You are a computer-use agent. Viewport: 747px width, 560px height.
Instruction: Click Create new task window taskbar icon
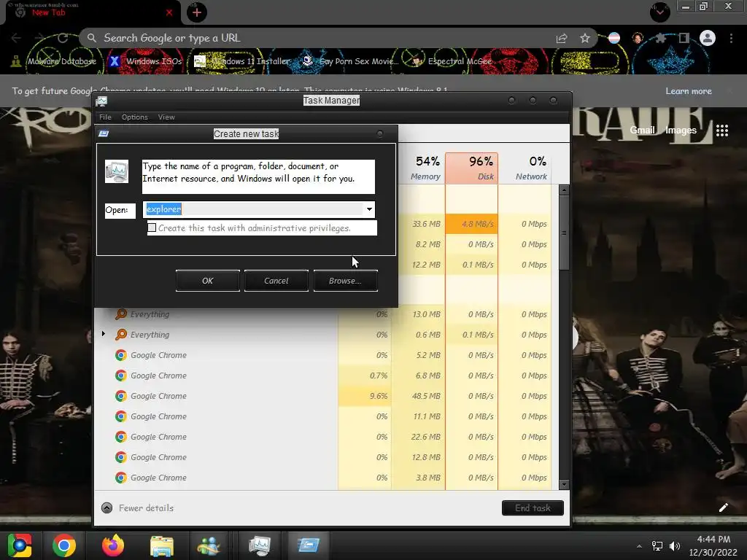(x=309, y=545)
